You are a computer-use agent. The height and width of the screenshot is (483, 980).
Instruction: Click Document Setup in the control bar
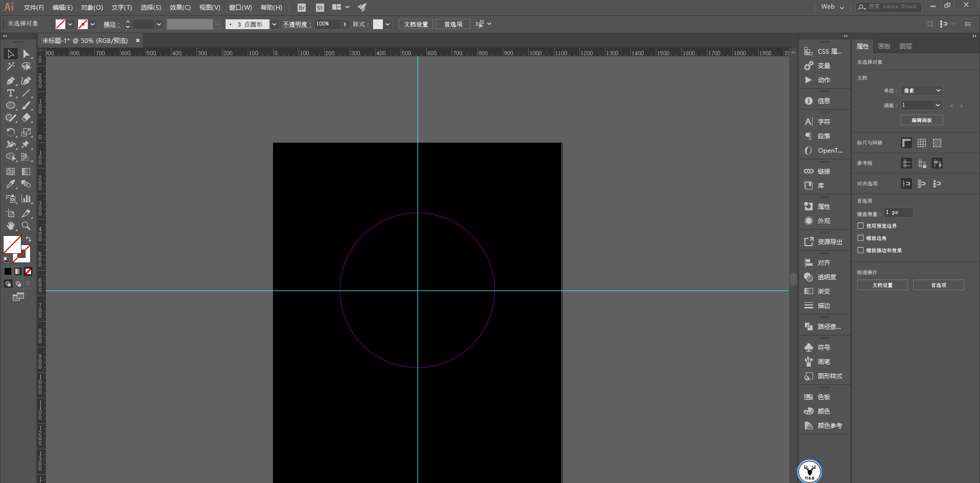tap(416, 24)
